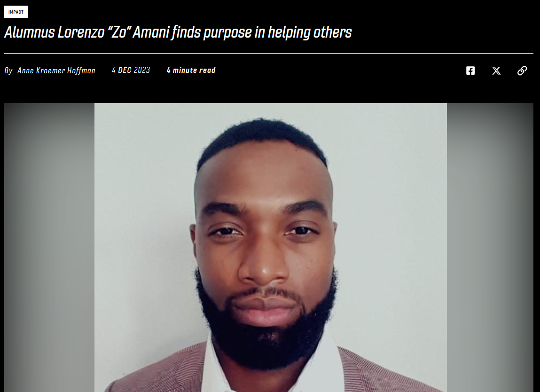Click the word "Alumnus" in the headline
Viewport: 540px width, 392px height.
[x=30, y=32]
